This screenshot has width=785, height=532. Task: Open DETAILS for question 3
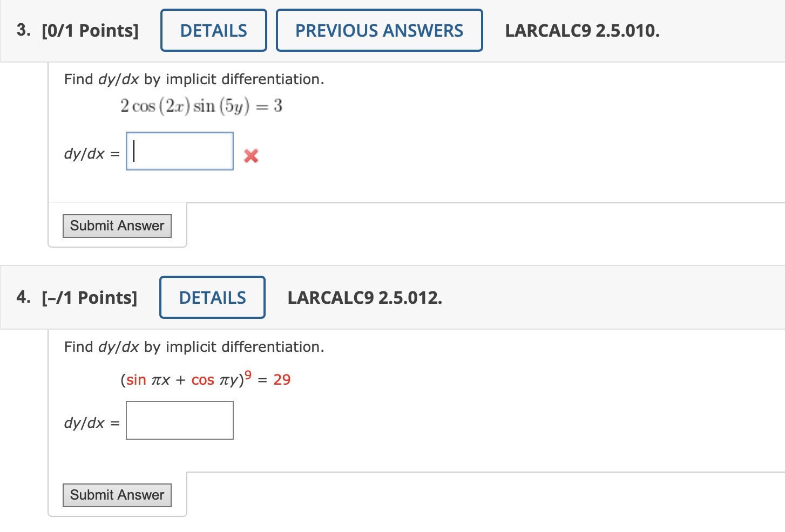(x=213, y=30)
